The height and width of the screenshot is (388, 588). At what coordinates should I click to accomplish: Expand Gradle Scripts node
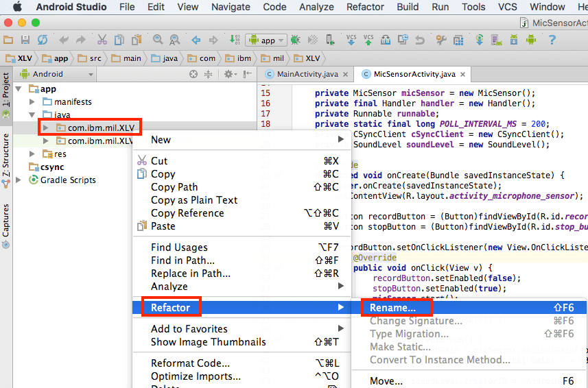19,180
